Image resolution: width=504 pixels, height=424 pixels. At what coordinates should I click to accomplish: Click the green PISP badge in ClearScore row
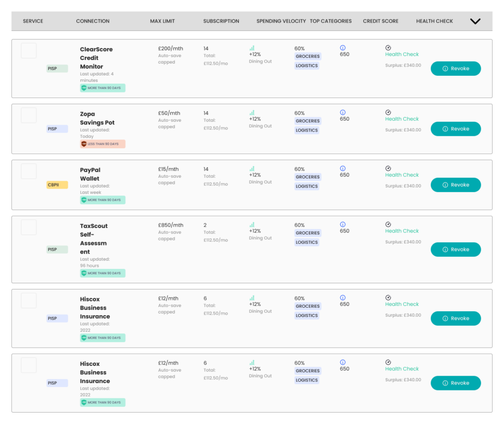57,68
